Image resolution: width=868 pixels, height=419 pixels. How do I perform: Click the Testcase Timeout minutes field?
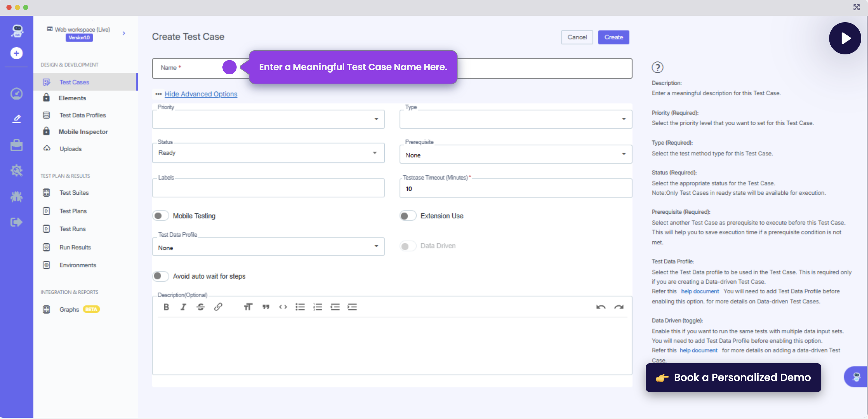pos(515,189)
